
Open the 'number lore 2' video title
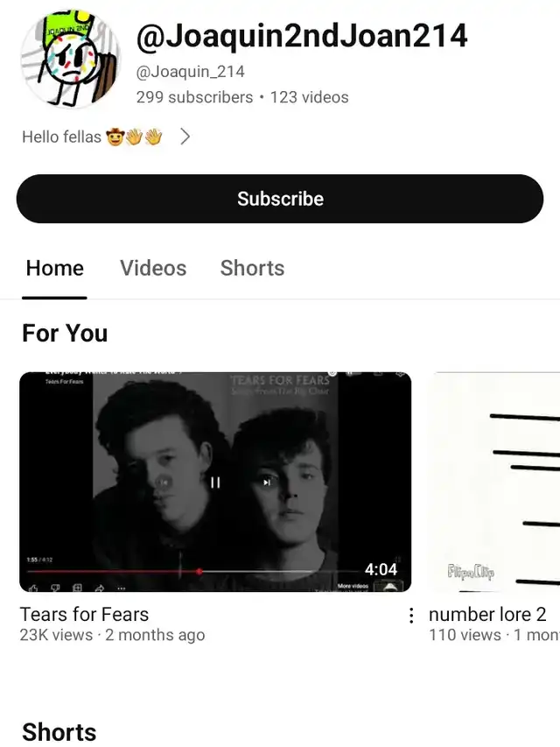click(487, 615)
